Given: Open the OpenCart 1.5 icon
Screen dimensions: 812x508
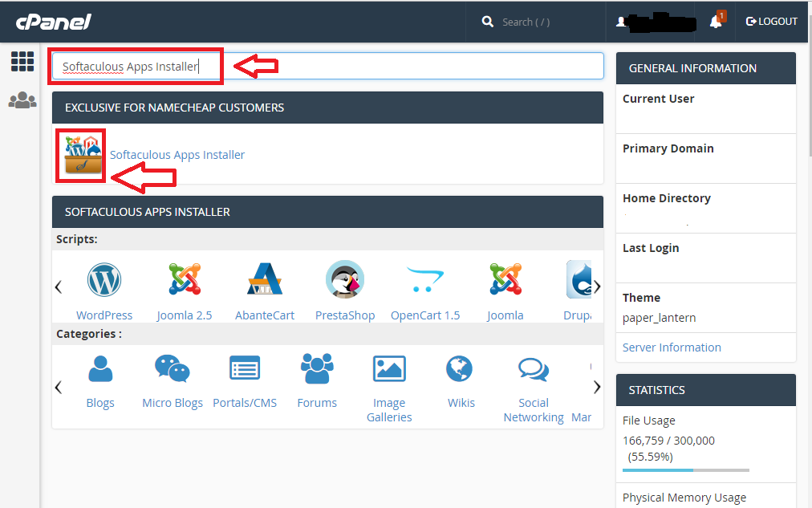Looking at the screenshot, I should point(424,279).
